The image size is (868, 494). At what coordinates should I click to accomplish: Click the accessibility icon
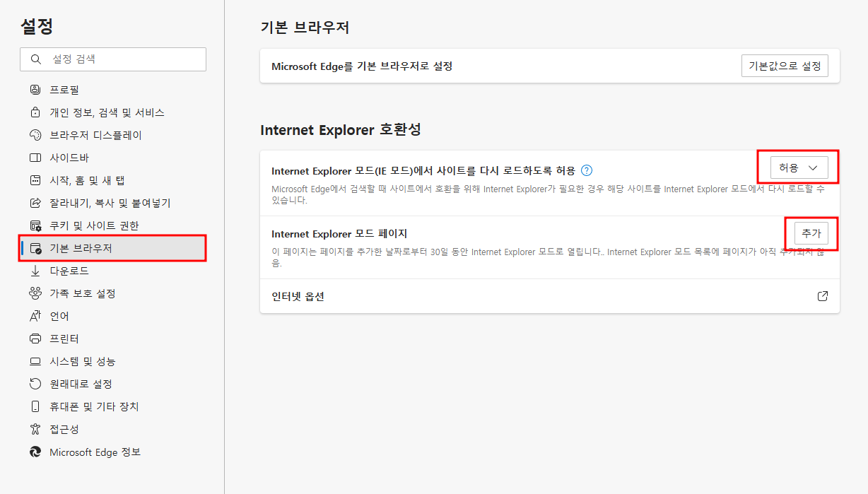pos(35,429)
